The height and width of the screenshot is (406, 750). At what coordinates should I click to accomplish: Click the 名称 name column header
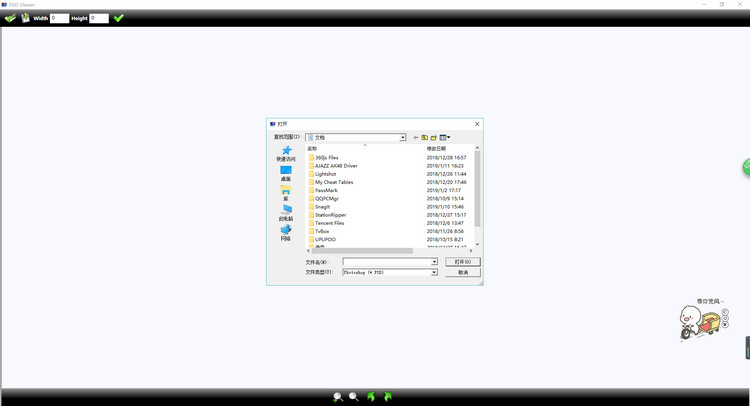click(312, 149)
